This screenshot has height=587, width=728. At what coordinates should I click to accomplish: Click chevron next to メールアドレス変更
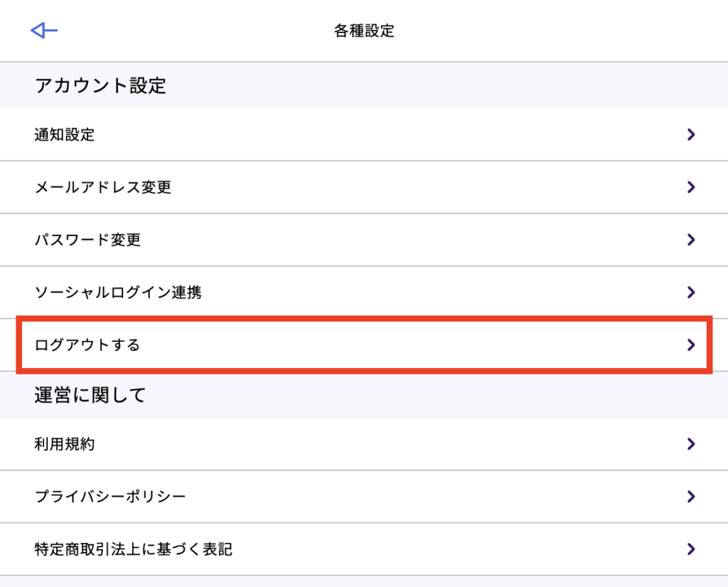690,187
